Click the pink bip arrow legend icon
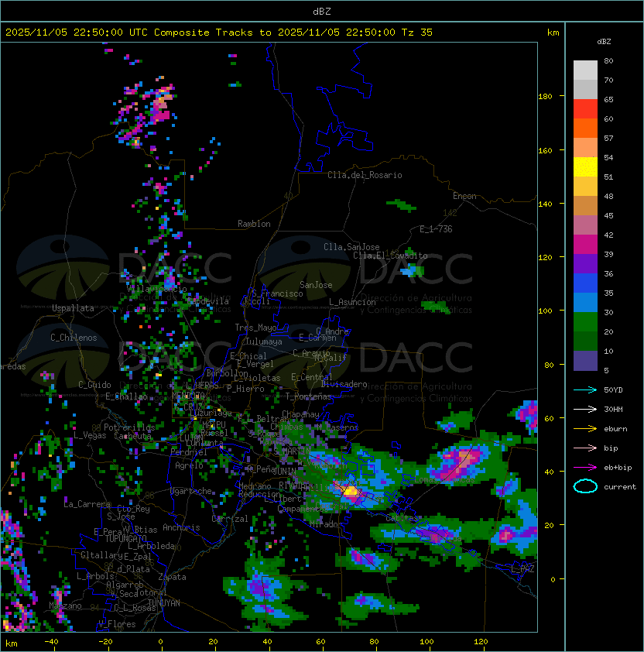This screenshot has width=644, height=652. (x=585, y=448)
